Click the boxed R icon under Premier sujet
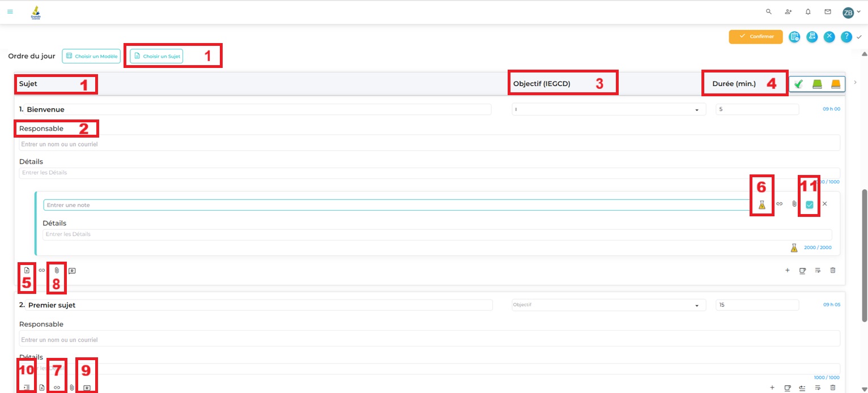Image resolution: width=868 pixels, height=393 pixels. click(87, 388)
